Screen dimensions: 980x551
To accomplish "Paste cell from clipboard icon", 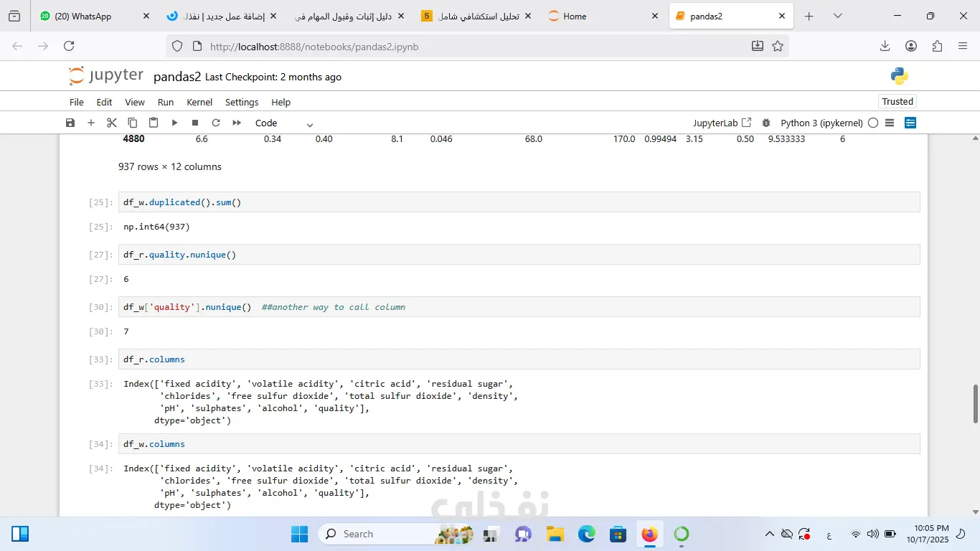I will tap(153, 123).
